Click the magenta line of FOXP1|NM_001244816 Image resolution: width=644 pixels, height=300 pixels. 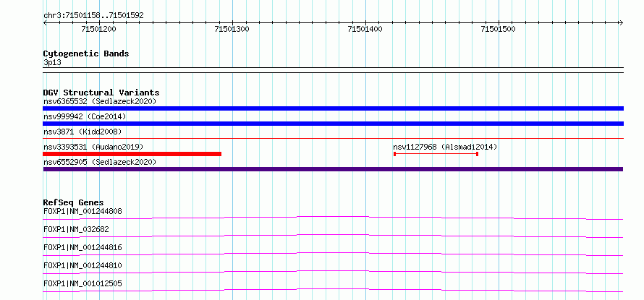(333, 254)
